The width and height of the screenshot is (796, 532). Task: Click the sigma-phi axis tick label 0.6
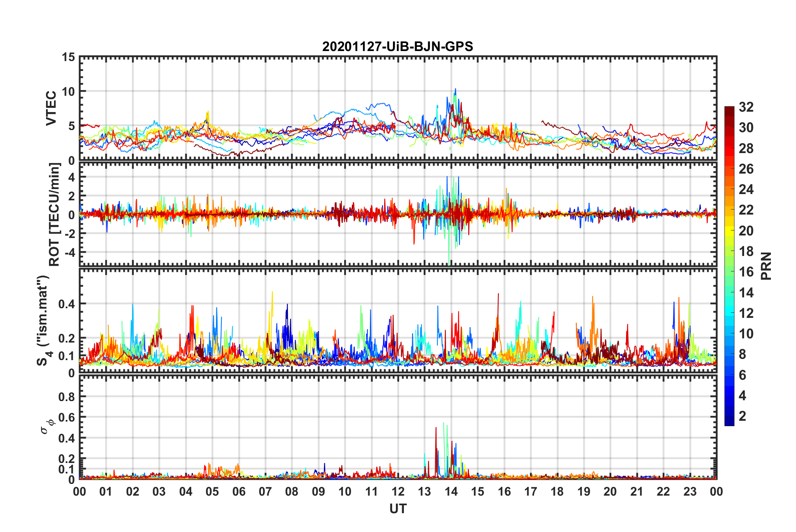(x=67, y=417)
